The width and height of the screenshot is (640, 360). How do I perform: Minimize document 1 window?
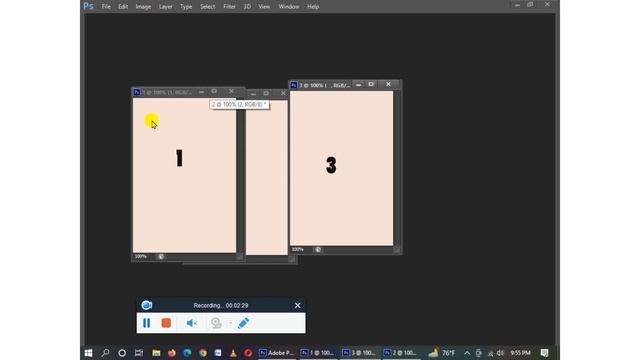point(201,92)
